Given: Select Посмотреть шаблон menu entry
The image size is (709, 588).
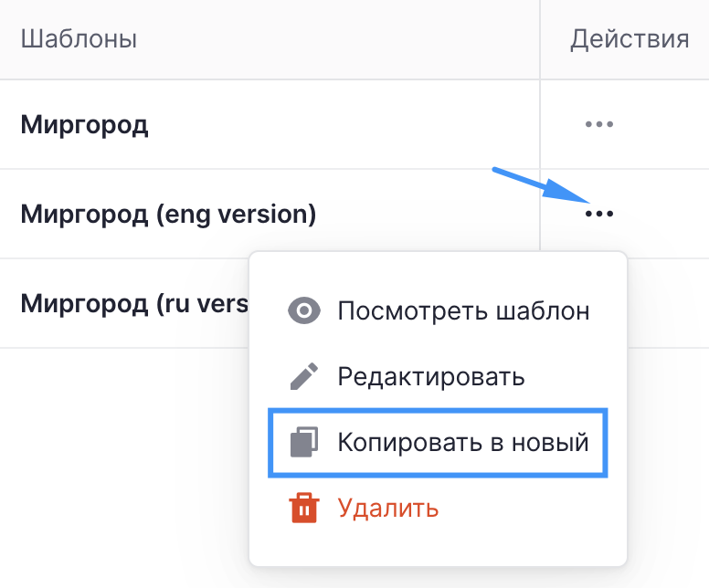Looking at the screenshot, I should click(439, 311).
